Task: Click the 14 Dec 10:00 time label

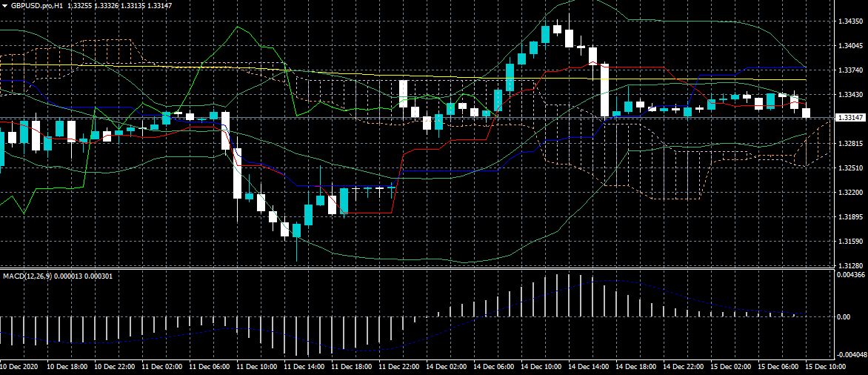Action: click(x=541, y=367)
